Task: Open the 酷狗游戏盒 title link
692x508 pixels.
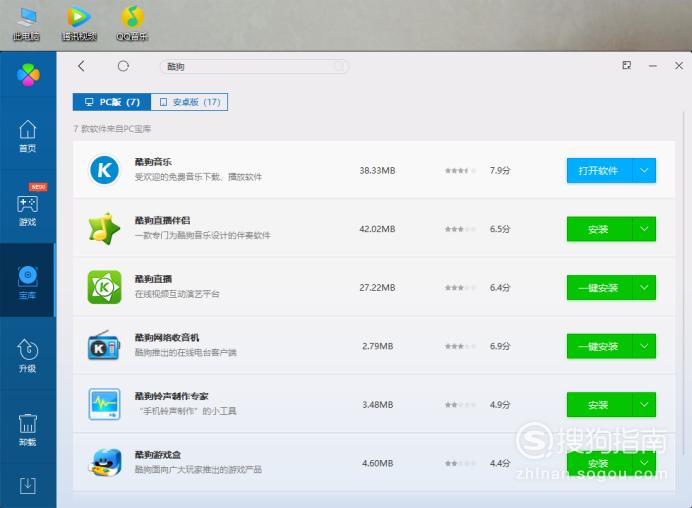Action: (158, 455)
